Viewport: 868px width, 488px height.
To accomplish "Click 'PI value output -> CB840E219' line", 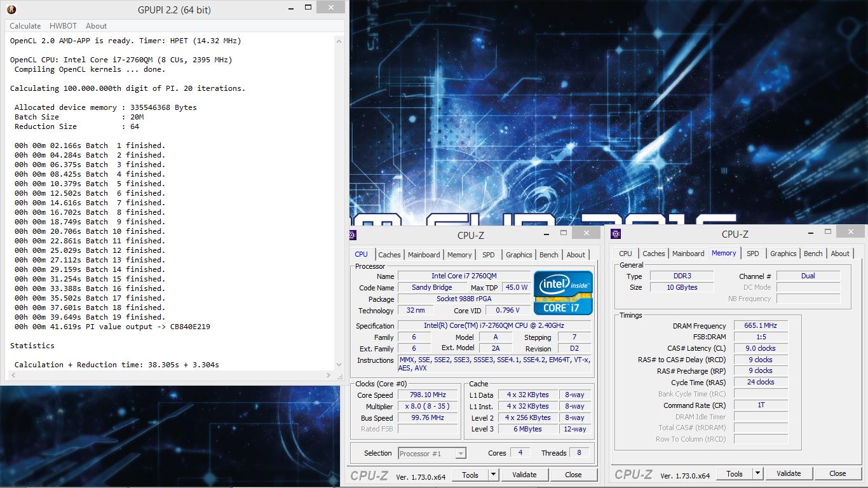I will pos(112,327).
